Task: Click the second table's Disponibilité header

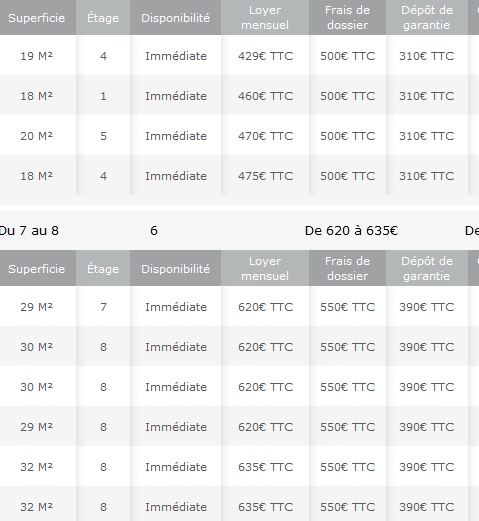Action: 176,269
